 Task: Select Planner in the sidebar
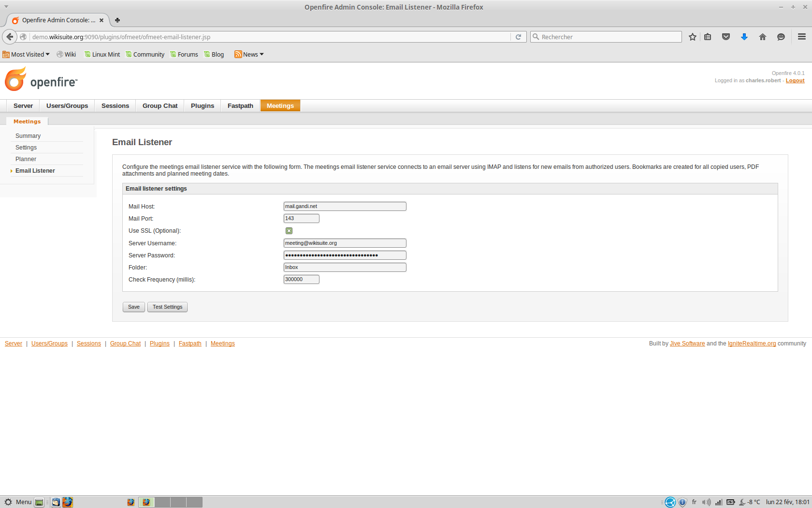(x=26, y=159)
